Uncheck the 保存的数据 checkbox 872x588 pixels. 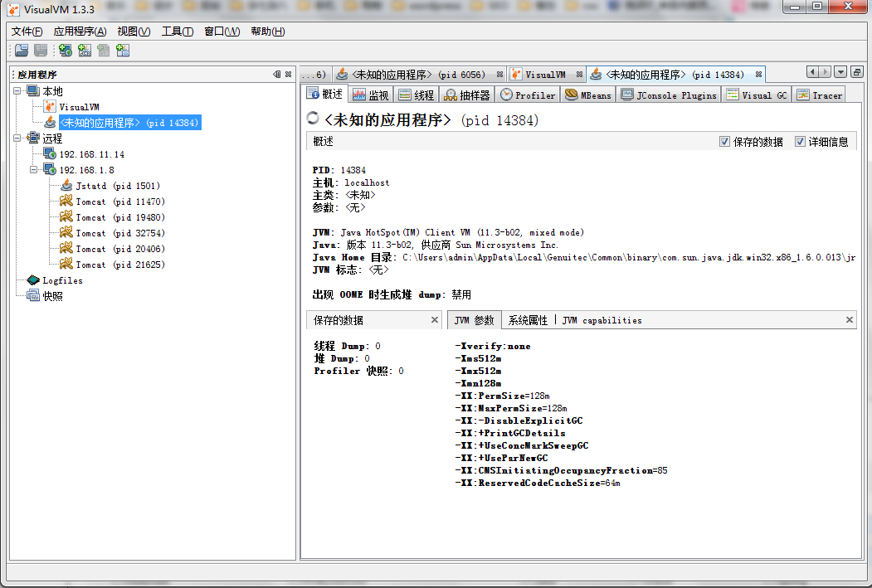tap(724, 142)
